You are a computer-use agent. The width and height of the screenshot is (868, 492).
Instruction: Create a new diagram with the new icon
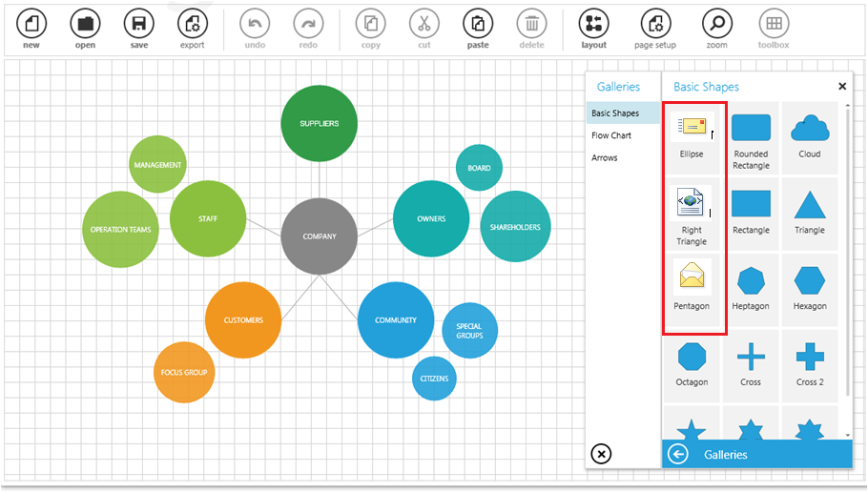[31, 24]
